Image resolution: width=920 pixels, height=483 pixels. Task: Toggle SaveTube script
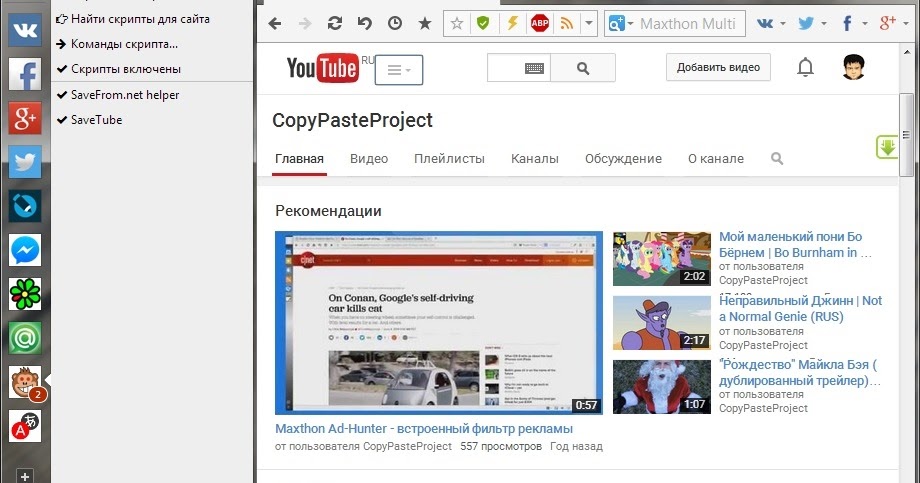click(x=89, y=120)
